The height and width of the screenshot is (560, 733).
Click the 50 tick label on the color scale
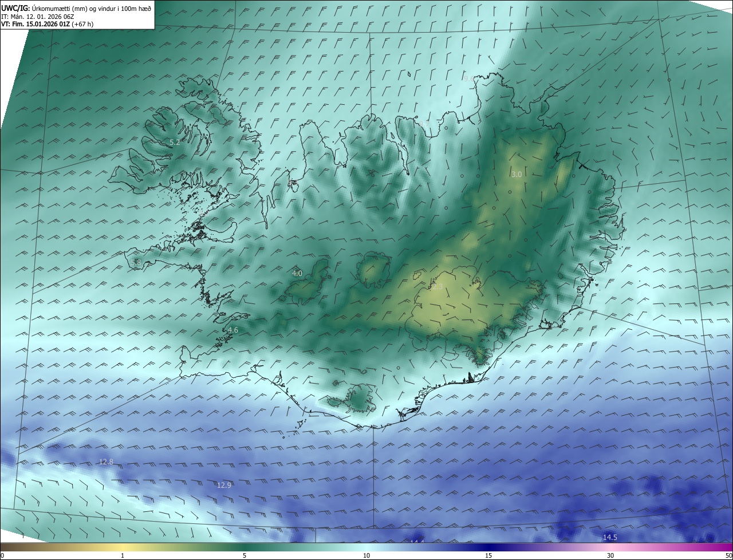(x=729, y=555)
